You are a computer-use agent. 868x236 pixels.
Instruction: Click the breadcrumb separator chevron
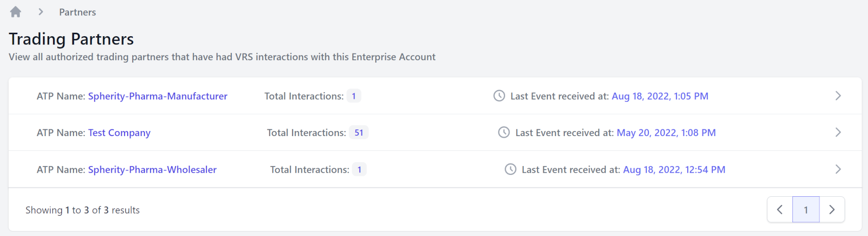click(41, 12)
